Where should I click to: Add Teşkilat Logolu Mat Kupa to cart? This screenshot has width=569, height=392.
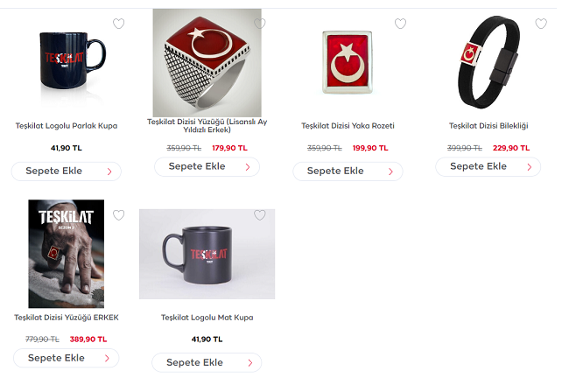pyautogui.click(x=207, y=362)
